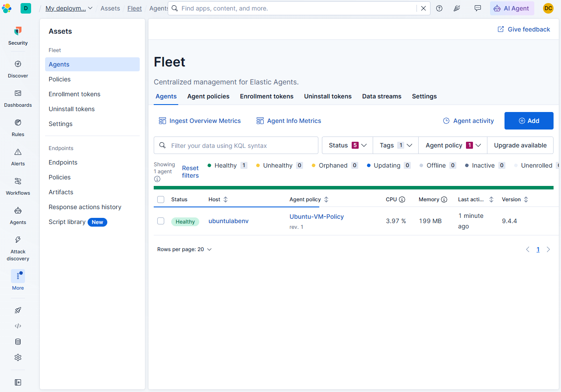561x392 pixels.
Task: View Agent activity
Action: pyautogui.click(x=469, y=121)
